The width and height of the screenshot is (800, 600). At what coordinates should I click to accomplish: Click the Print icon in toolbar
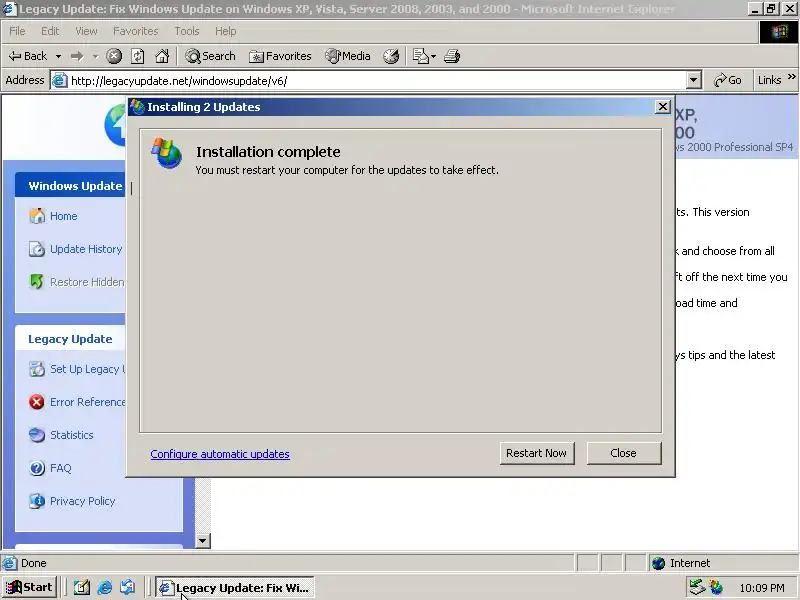pos(452,56)
